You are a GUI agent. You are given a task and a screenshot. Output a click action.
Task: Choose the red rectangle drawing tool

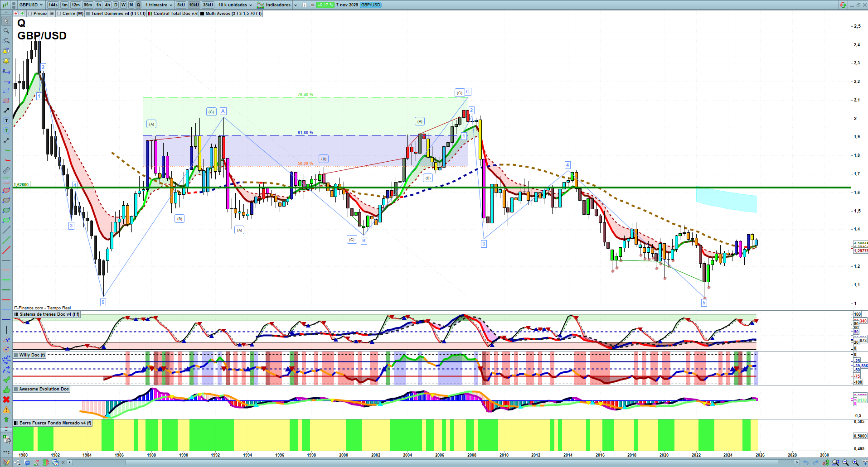tap(6, 101)
